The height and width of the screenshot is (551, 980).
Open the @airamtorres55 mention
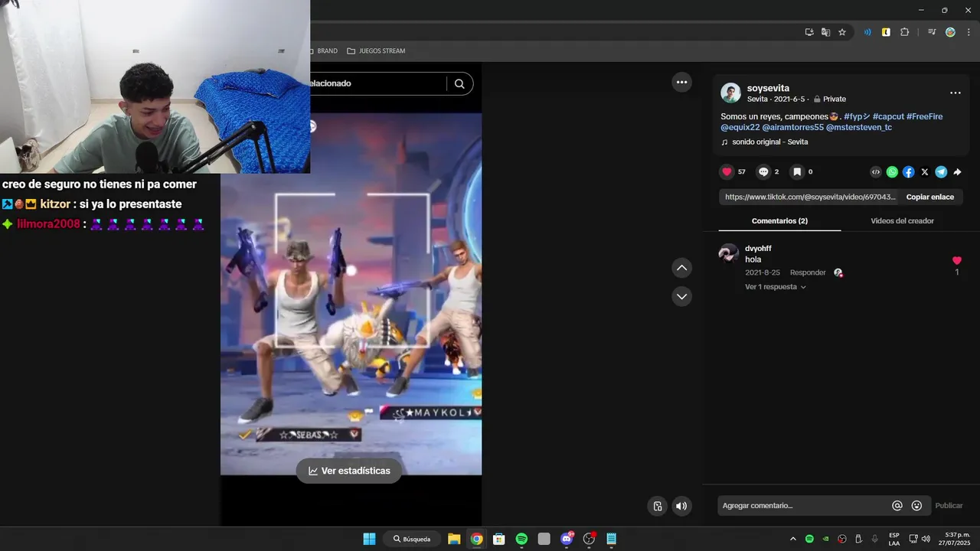(793, 127)
